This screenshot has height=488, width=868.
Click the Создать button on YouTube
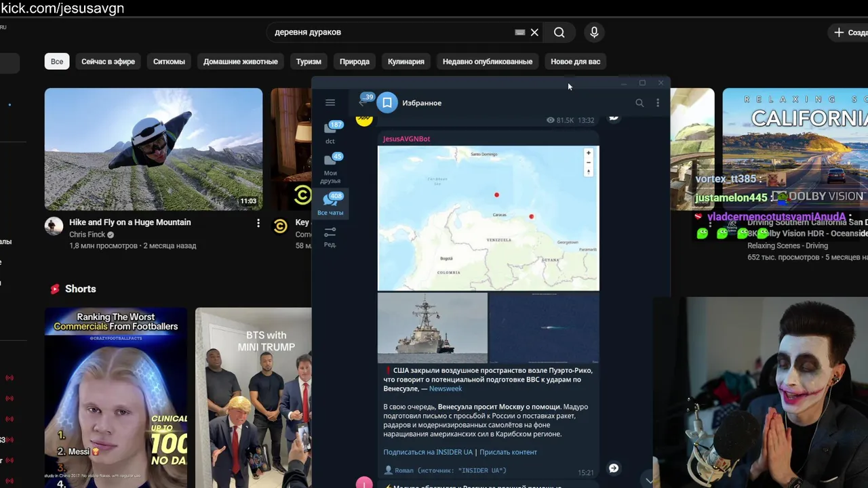pyautogui.click(x=848, y=33)
